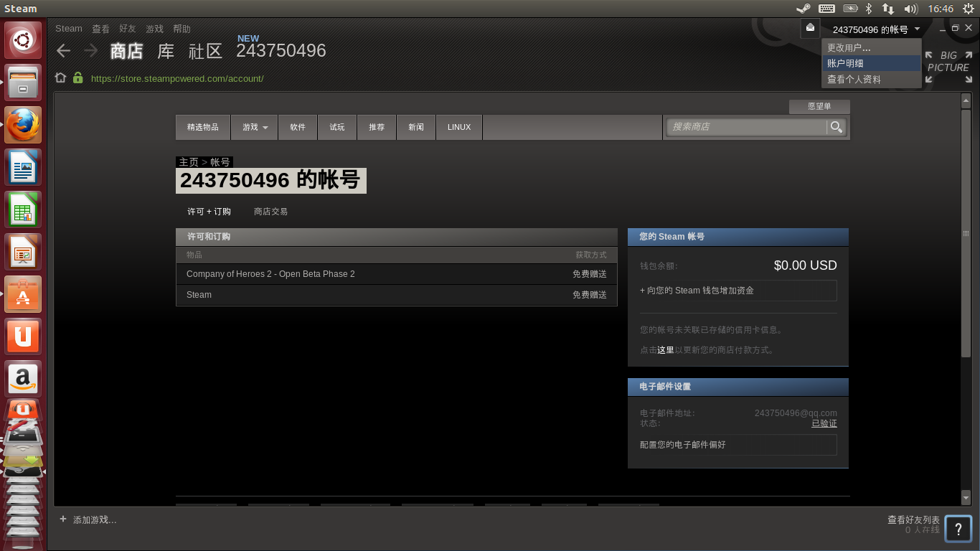Click the question mark help button
980x551 pixels.
[x=958, y=529]
